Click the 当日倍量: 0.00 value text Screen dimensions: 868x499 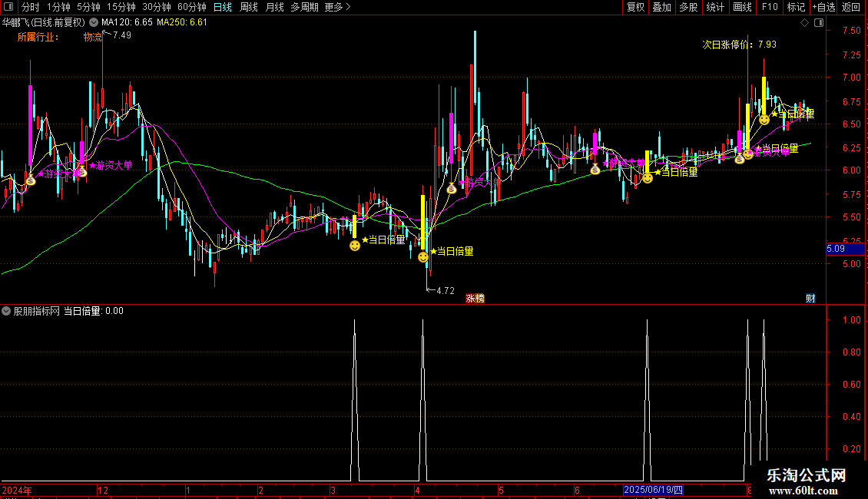click(x=94, y=311)
